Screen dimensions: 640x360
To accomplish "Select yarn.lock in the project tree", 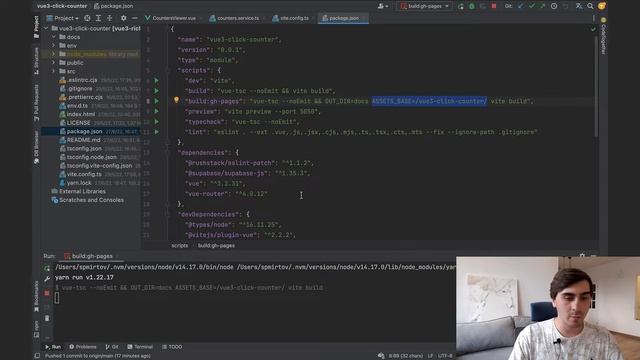I will [x=79, y=182].
